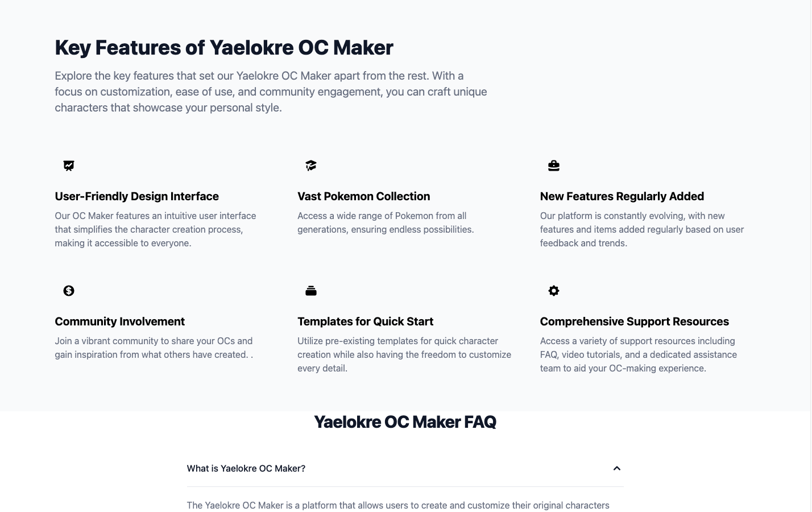Screen dimensions: 812x512
Task: Select the "Templates for Quick Start" heading
Action: [366, 321]
